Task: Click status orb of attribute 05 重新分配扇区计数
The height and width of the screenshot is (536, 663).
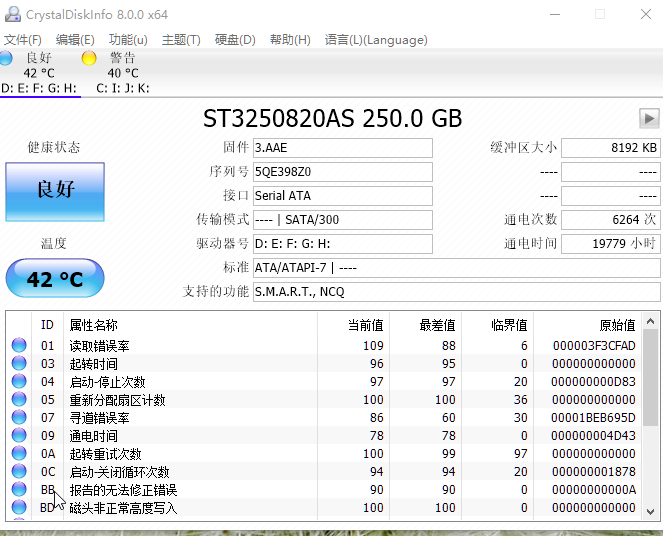Action: coord(19,399)
